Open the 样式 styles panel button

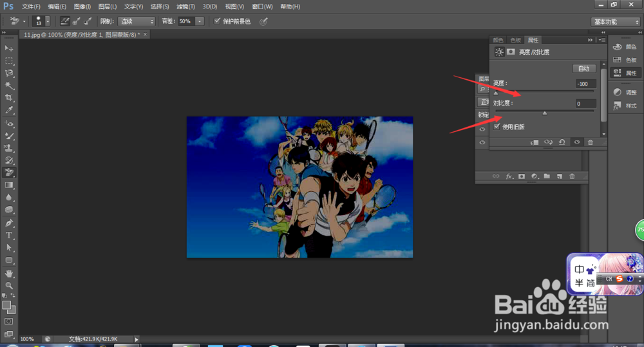(625, 106)
